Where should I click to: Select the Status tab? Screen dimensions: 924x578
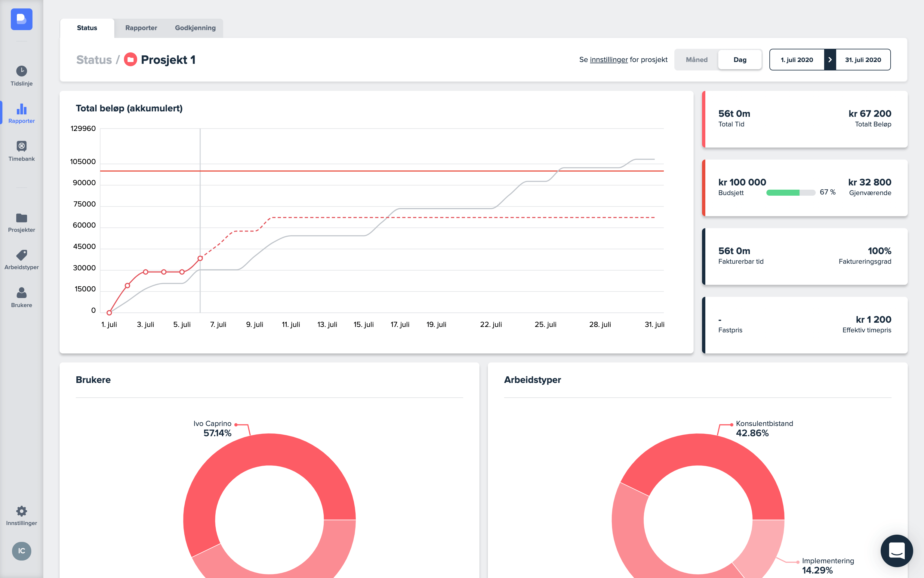click(x=87, y=28)
